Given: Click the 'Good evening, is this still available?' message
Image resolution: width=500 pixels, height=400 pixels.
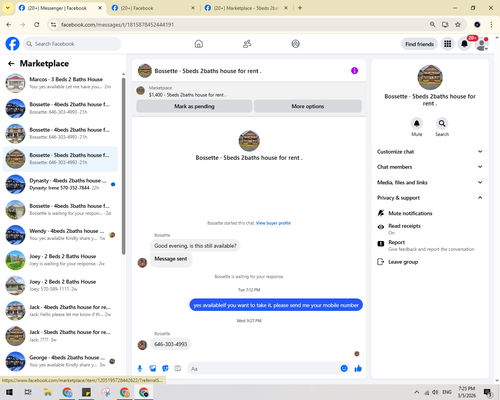Looking at the screenshot, I should click(195, 246).
